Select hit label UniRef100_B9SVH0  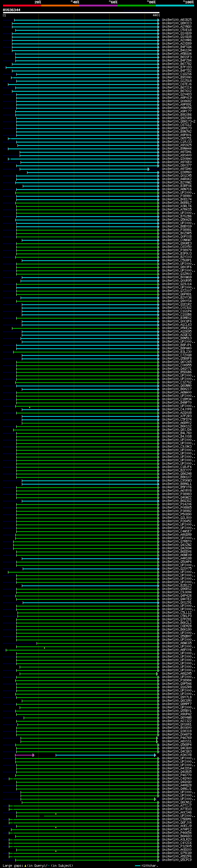[x=176, y=78]
